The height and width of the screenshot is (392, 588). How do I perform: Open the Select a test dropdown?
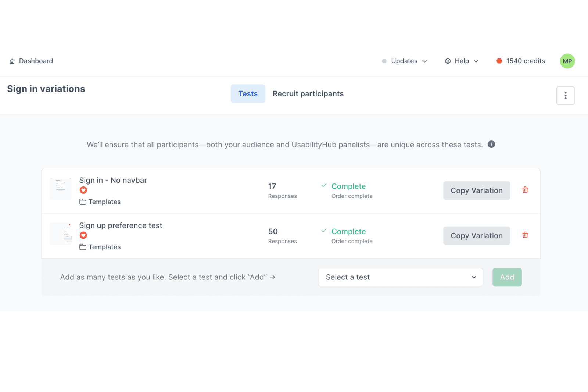[400, 277]
